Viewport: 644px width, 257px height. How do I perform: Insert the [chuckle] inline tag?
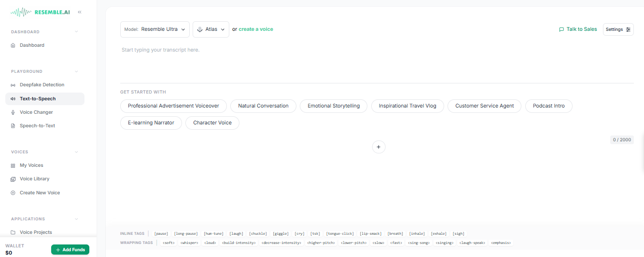point(258,234)
